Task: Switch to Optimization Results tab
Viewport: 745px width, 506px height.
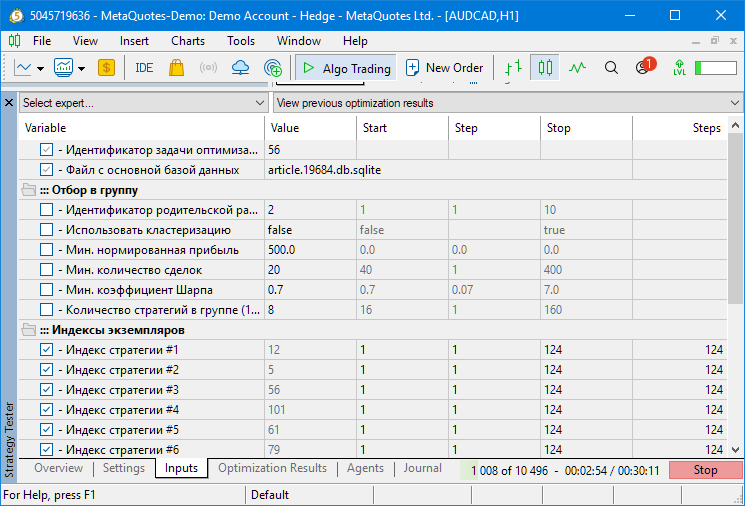Action: coord(272,468)
